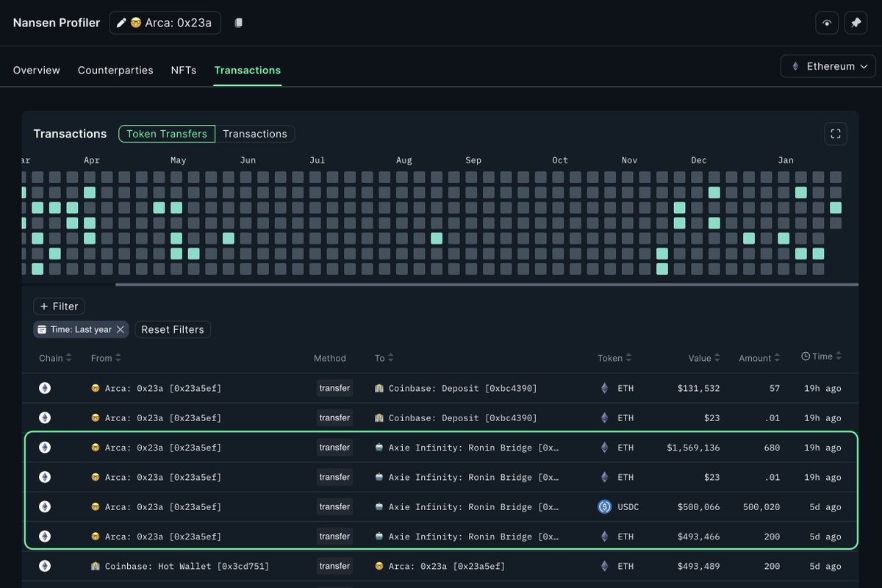Remove the Time: Last year filter chip
The image size is (882, 588).
point(121,329)
